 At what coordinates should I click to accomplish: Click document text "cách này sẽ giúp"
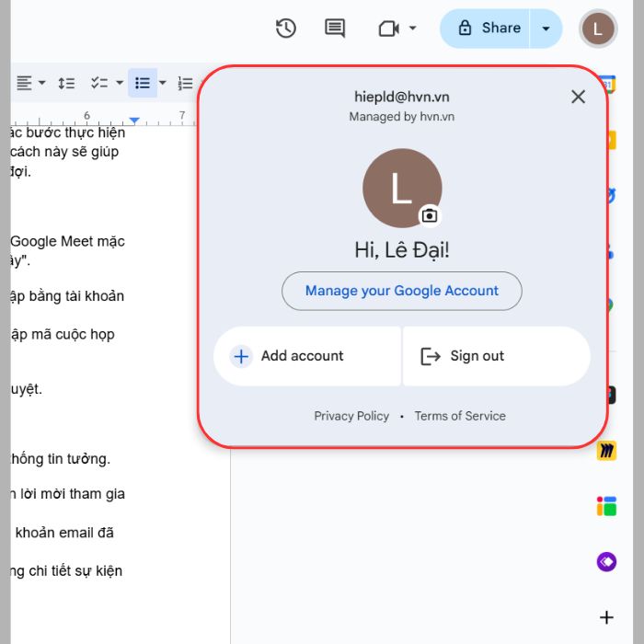coord(64,152)
